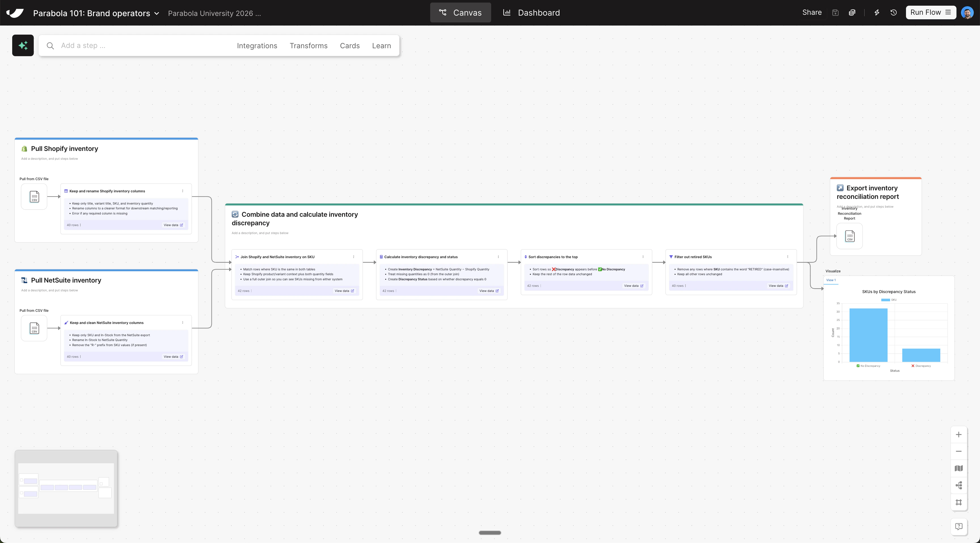Viewport: 980px width, 543px height.
Task: Click the SKU legend color swatch
Action: pyautogui.click(x=886, y=300)
